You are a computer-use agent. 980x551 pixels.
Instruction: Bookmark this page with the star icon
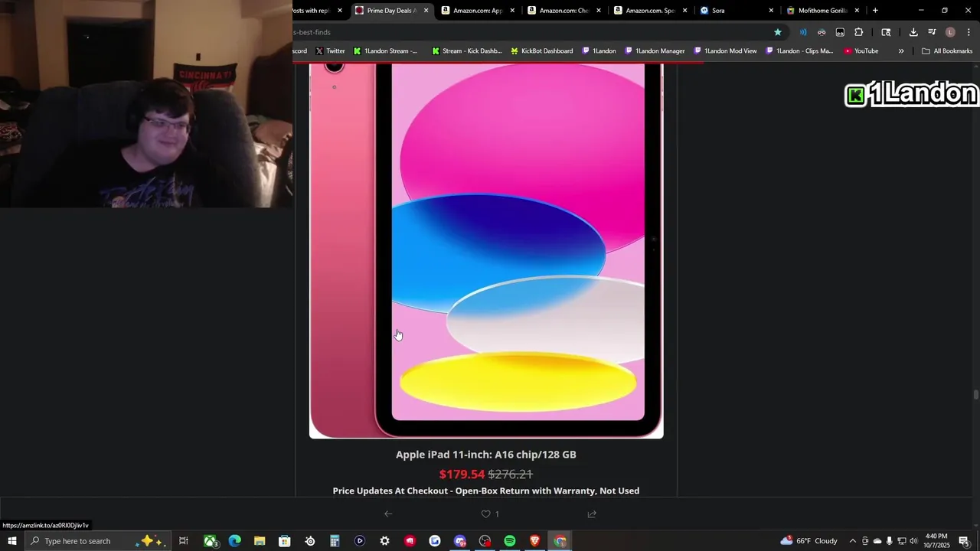click(x=778, y=32)
